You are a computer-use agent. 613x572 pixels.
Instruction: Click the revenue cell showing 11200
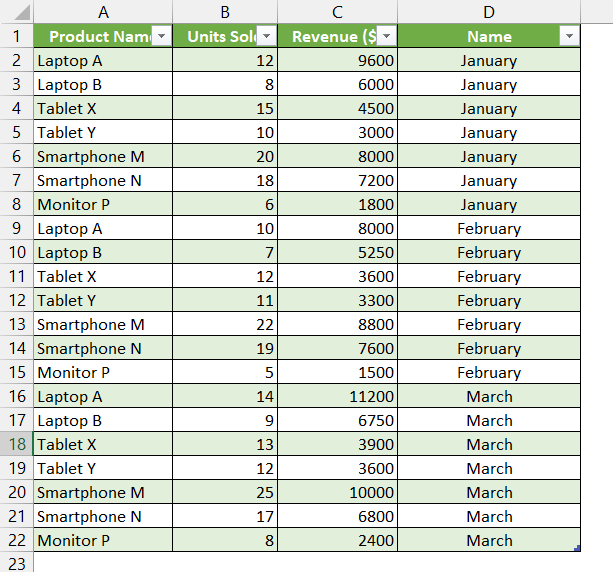pyautogui.click(x=337, y=396)
